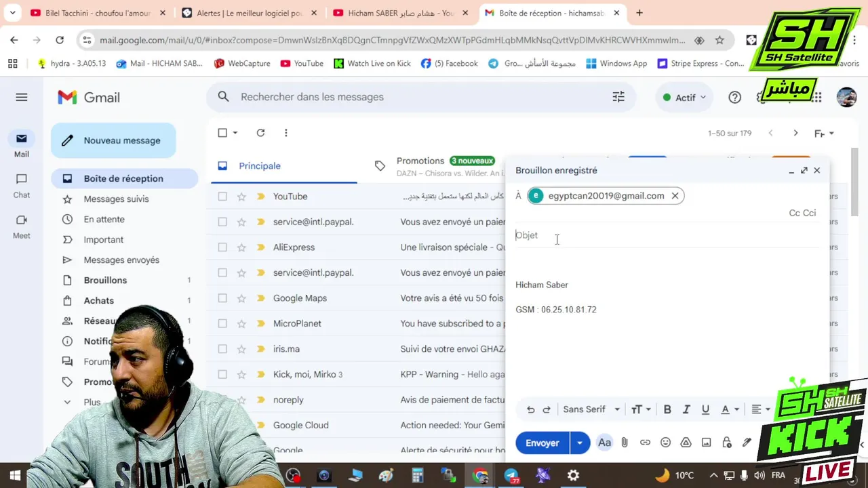Star the Google Cloud email

coord(241,425)
